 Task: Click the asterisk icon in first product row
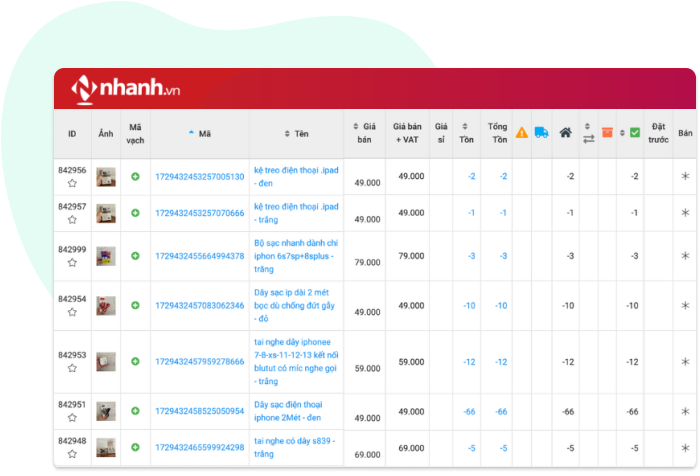click(685, 177)
